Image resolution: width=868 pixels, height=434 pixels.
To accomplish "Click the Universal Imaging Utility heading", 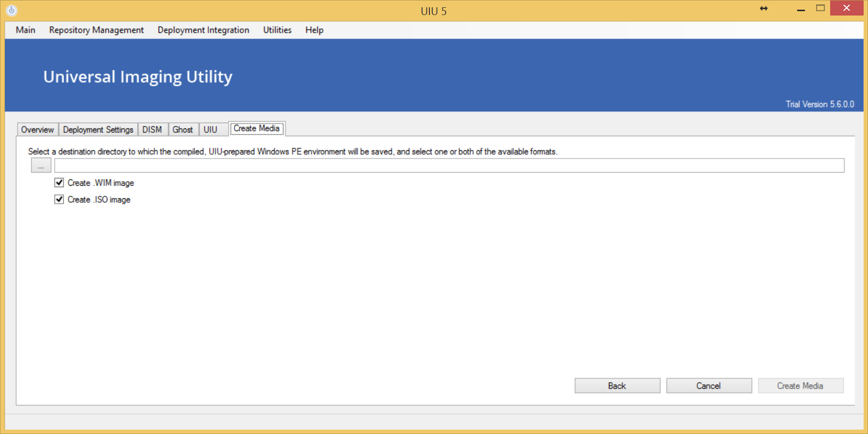I will (x=138, y=77).
